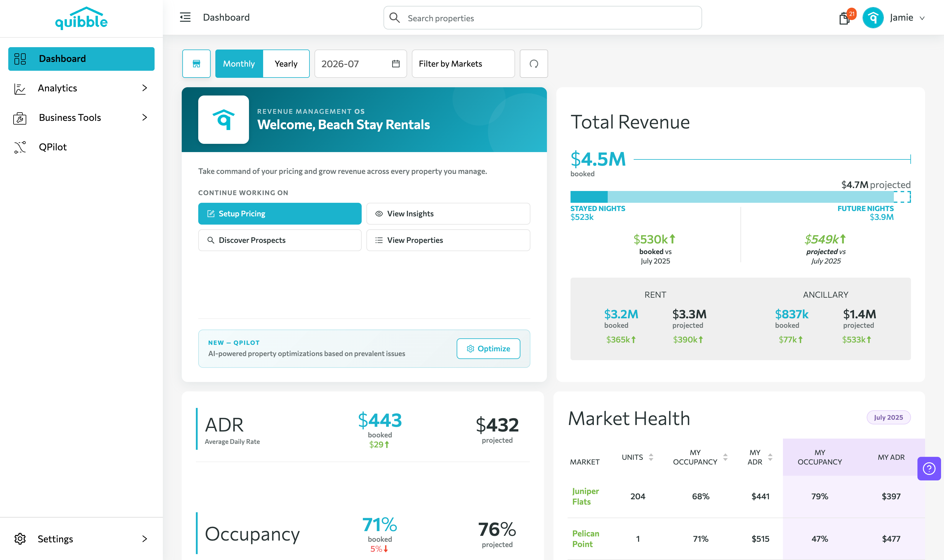Click the dashed projected revenue segment

coord(902,197)
